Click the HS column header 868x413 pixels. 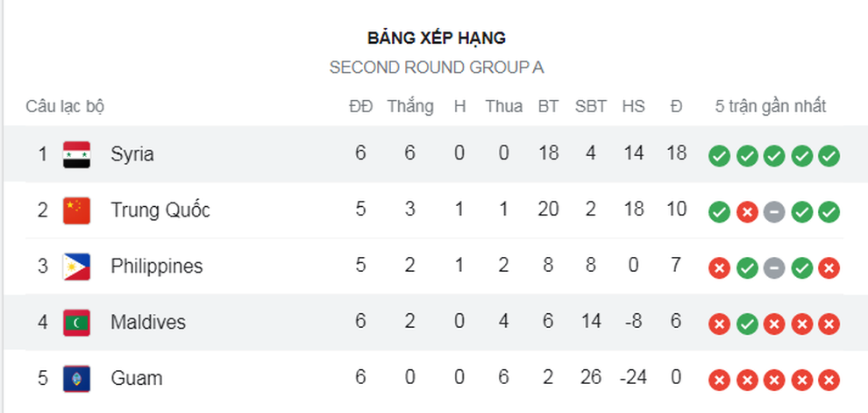(633, 106)
